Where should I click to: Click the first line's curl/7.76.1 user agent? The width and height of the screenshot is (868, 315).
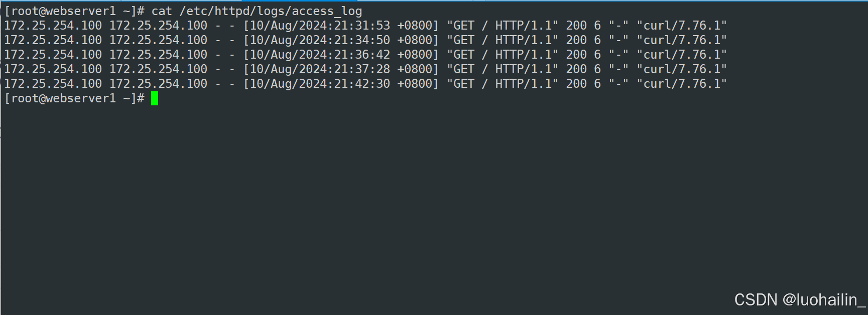[682, 26]
